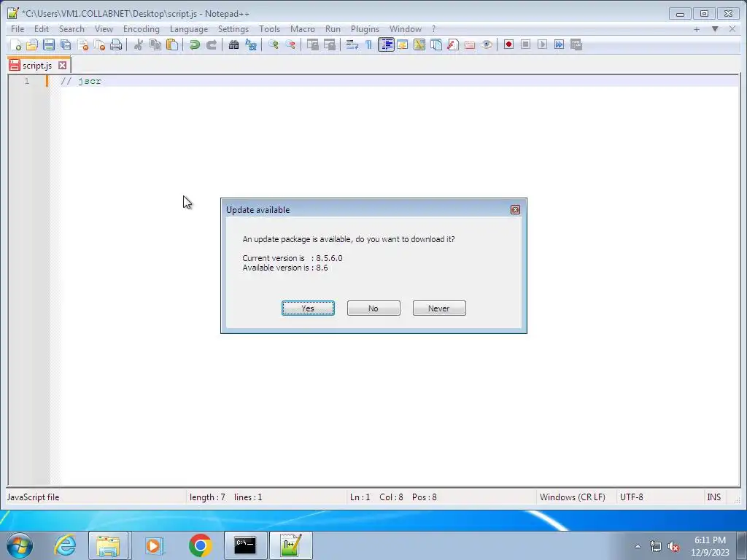Open the ? help menu
Screen dimensions: 747x560
(x=433, y=29)
